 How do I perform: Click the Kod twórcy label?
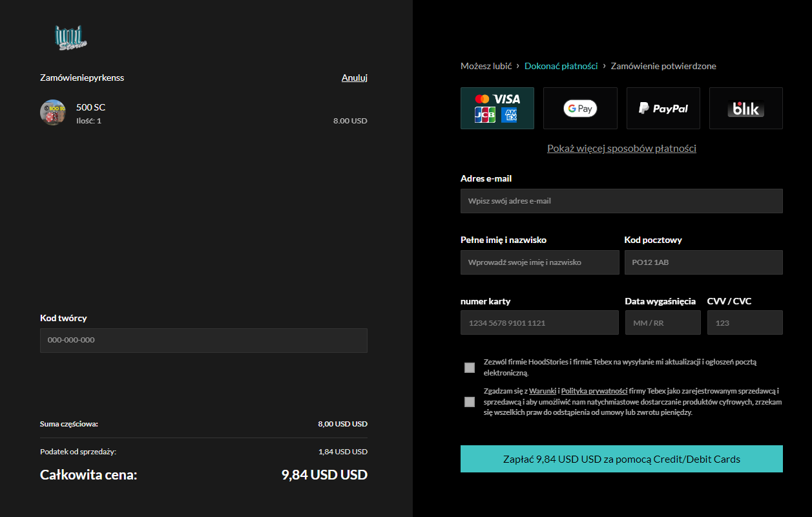[x=63, y=318]
